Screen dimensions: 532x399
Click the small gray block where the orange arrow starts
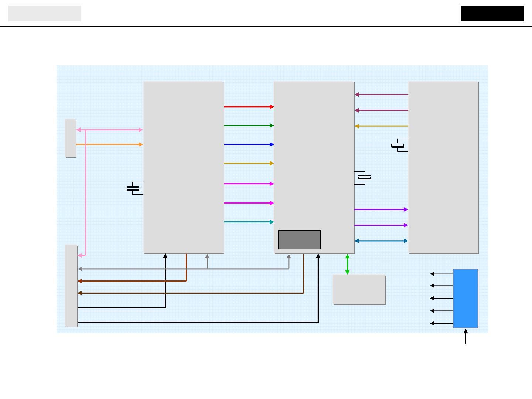pos(71,138)
